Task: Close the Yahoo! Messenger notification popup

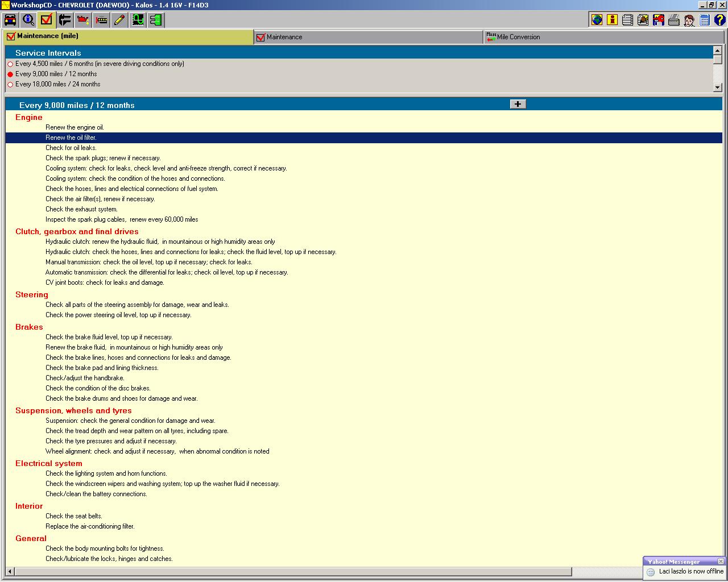Action: point(721,562)
